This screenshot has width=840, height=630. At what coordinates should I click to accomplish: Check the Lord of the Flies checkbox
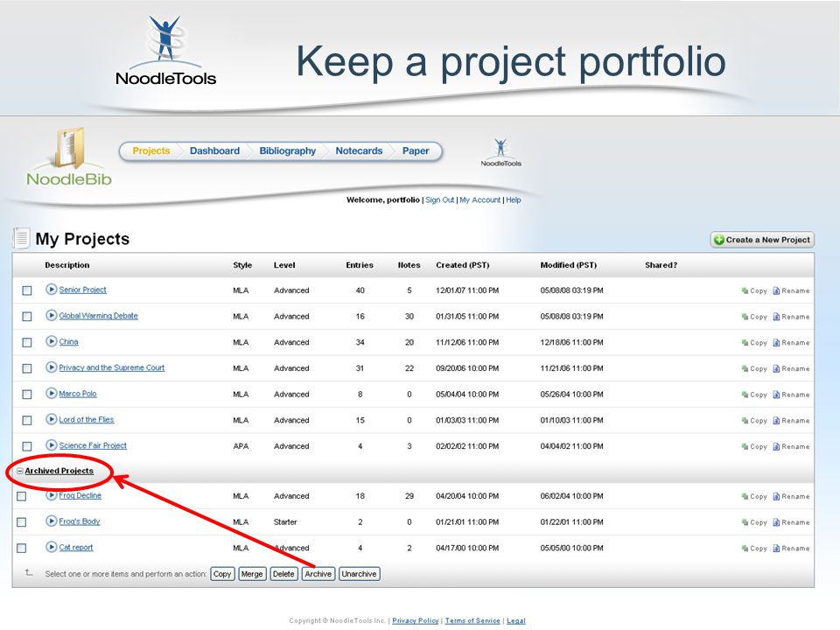(27, 421)
